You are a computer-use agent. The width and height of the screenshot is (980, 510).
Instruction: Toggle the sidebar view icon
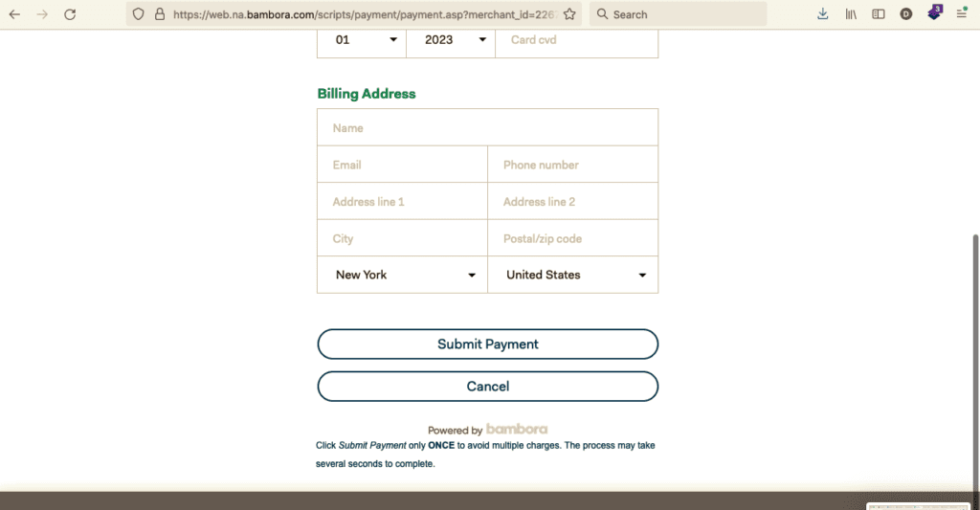coord(879,13)
